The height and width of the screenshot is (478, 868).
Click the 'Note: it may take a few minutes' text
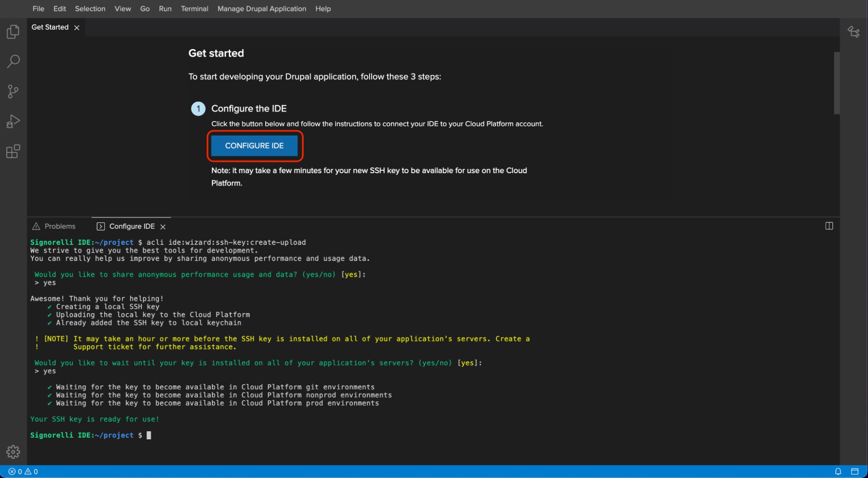[x=369, y=177]
